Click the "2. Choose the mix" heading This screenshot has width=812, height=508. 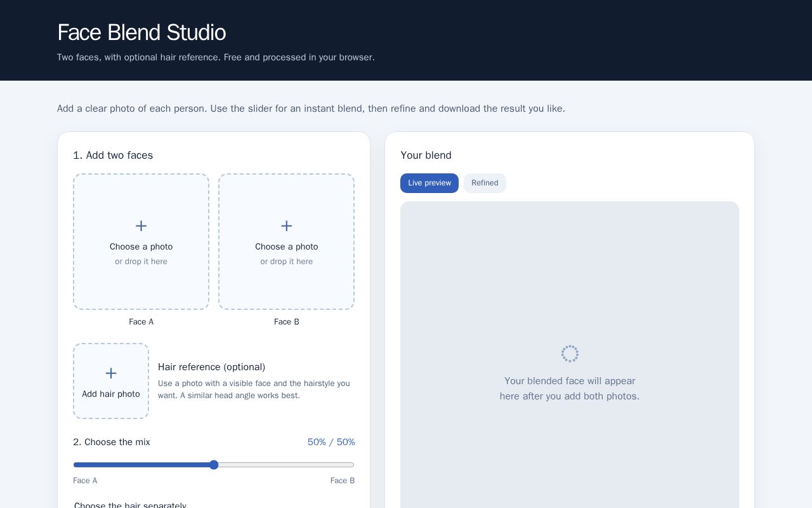pos(112,442)
